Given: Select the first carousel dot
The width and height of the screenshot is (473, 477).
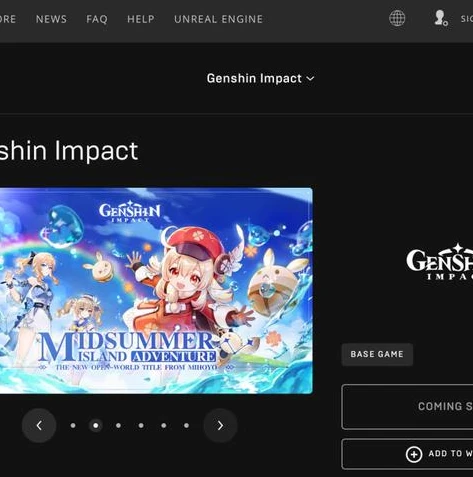Looking at the screenshot, I should (x=73, y=425).
